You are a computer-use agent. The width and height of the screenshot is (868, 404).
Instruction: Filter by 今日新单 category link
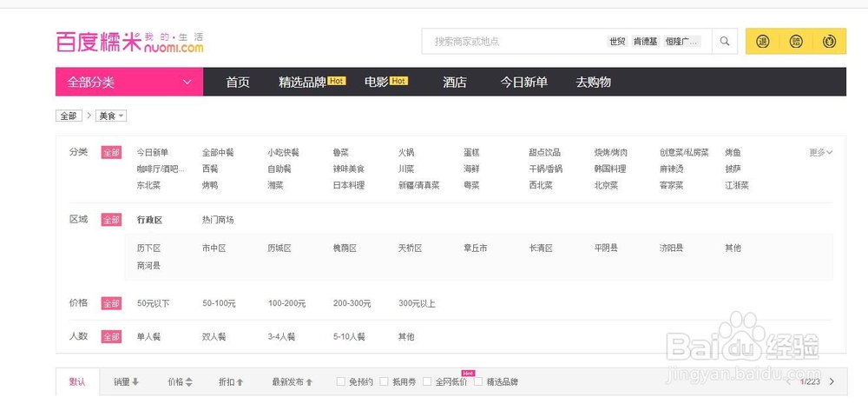click(x=153, y=152)
